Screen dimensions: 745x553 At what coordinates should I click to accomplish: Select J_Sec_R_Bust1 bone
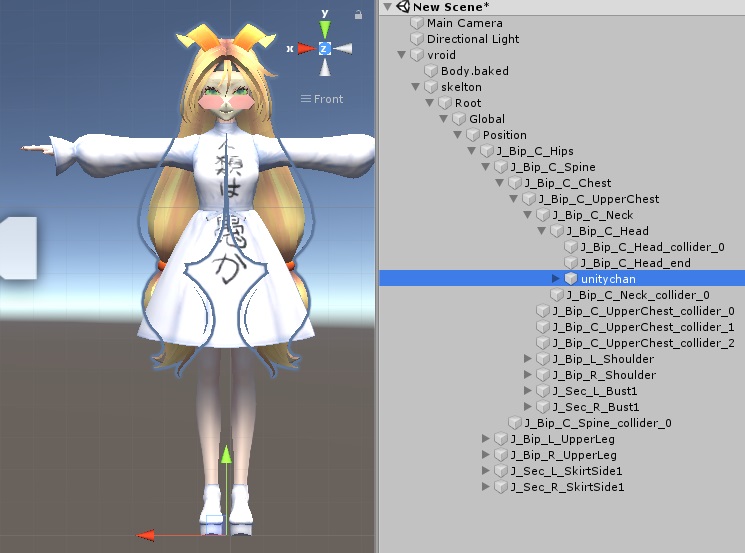pyautogui.click(x=596, y=407)
